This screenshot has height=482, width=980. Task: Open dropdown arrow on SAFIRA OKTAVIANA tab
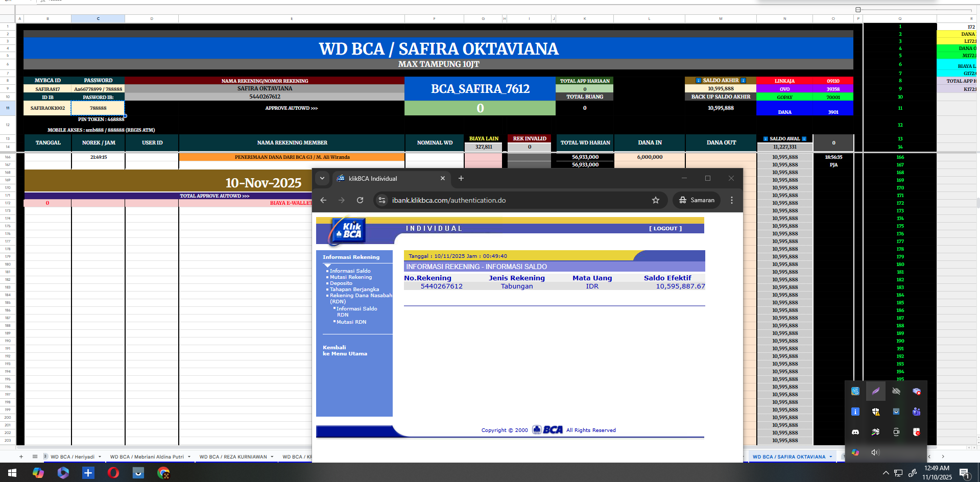click(x=831, y=456)
